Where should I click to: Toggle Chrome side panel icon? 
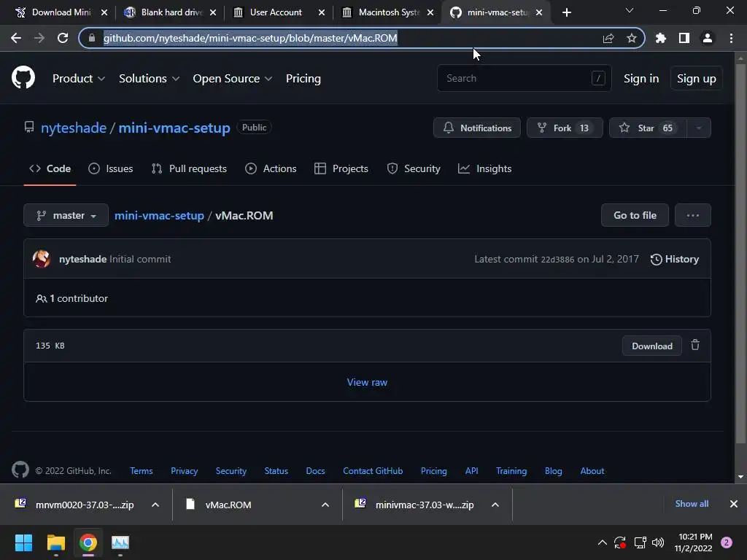click(684, 38)
